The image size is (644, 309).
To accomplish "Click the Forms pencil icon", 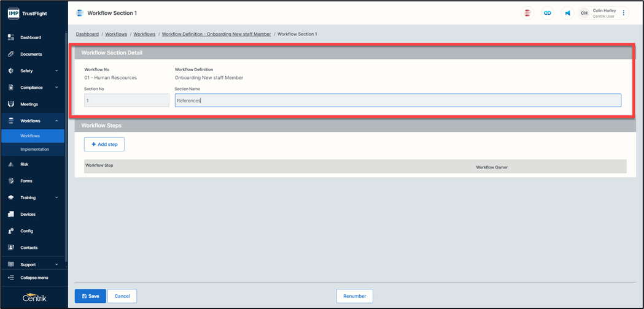I will click(x=11, y=181).
